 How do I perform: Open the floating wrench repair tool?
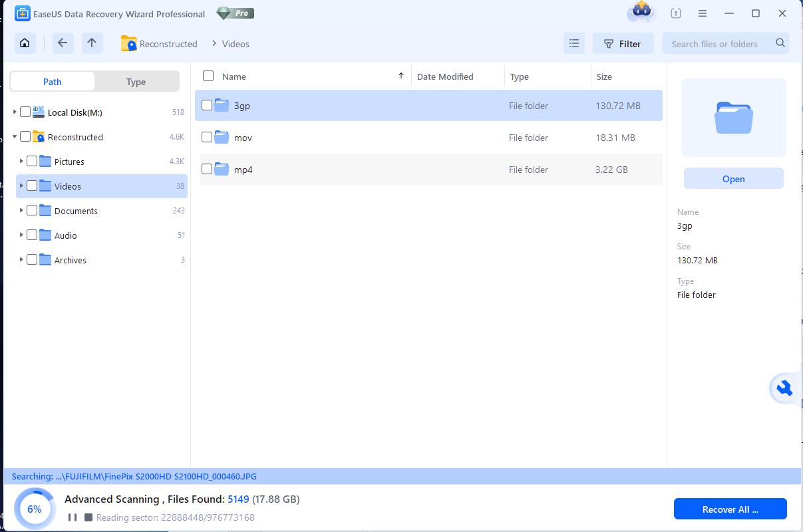[784, 388]
